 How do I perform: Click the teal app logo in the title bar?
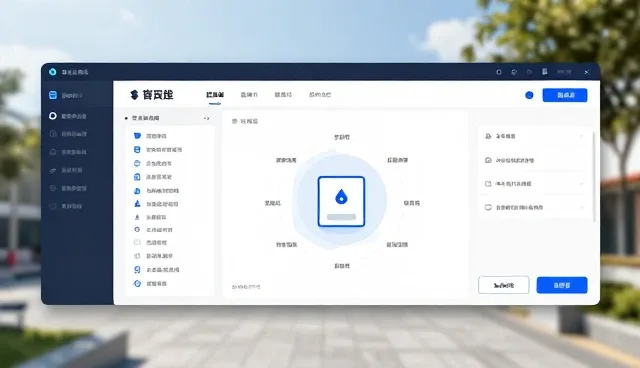pyautogui.click(x=53, y=72)
